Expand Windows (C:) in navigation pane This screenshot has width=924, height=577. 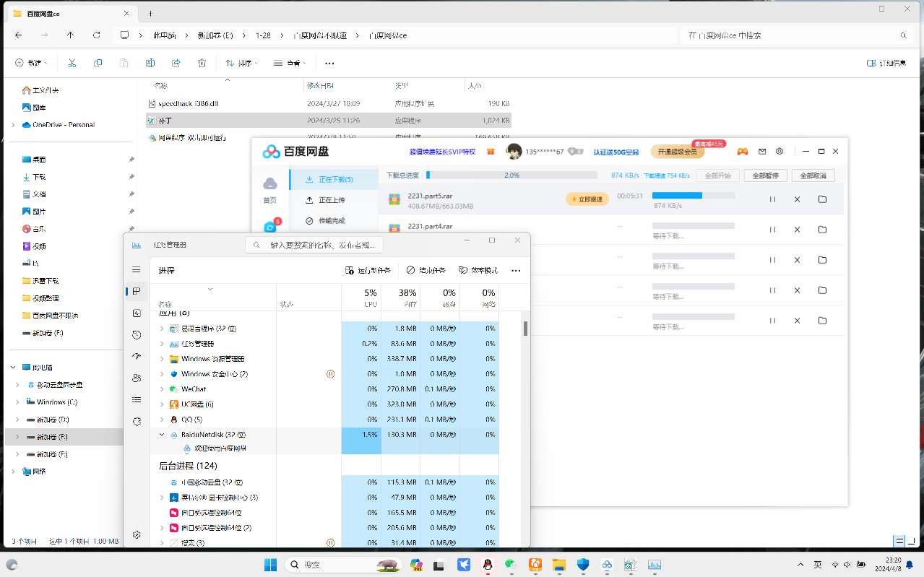pos(17,402)
